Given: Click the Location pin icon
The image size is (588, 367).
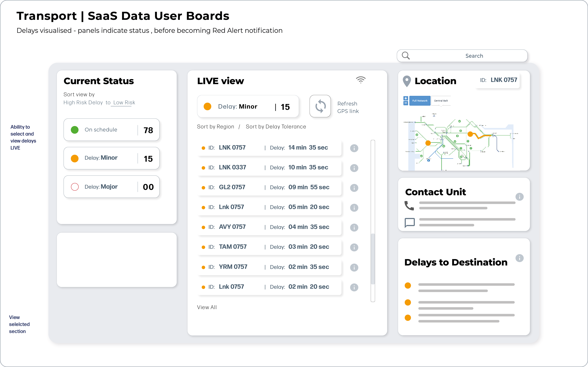Looking at the screenshot, I should point(407,81).
